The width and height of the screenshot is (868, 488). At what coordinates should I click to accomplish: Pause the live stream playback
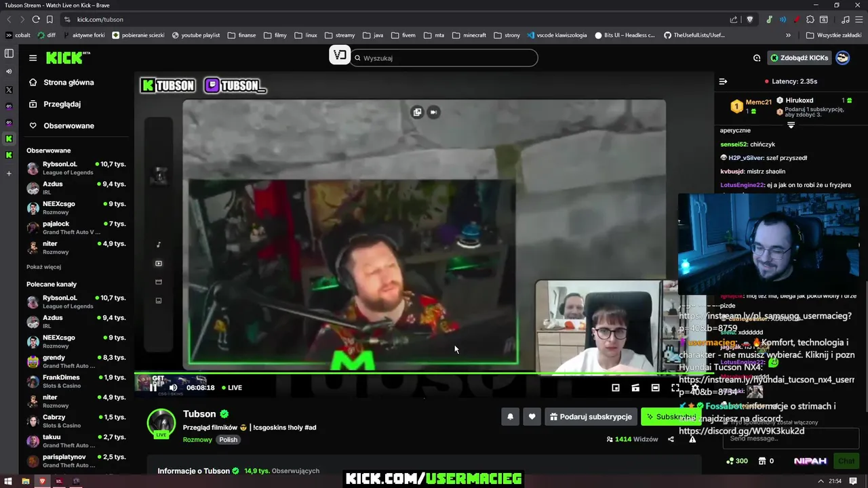(153, 388)
